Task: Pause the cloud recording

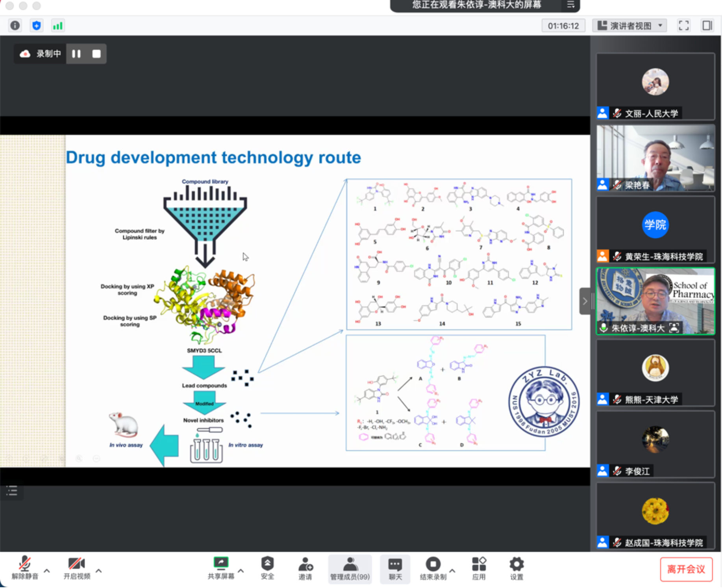Action: pyautogui.click(x=76, y=54)
